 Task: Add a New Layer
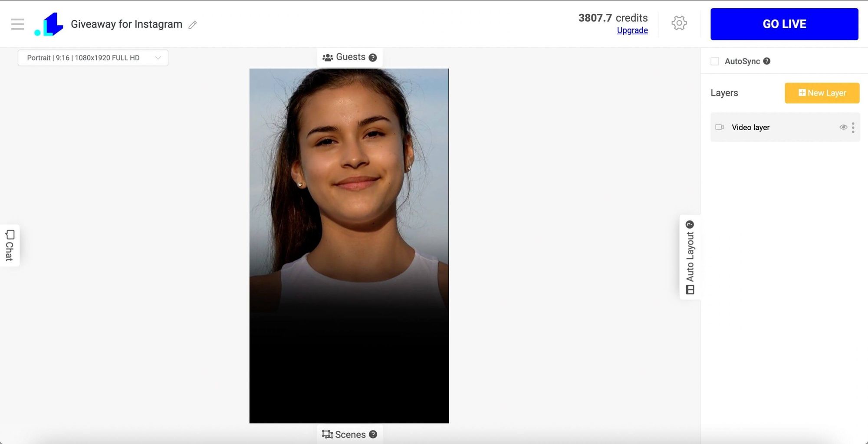point(822,93)
